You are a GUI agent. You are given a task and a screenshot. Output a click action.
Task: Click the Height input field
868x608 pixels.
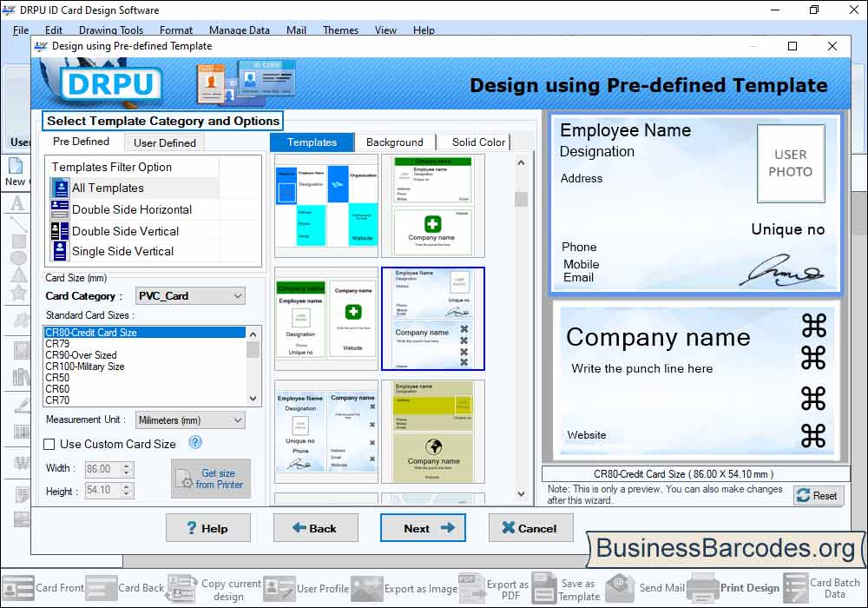[103, 490]
